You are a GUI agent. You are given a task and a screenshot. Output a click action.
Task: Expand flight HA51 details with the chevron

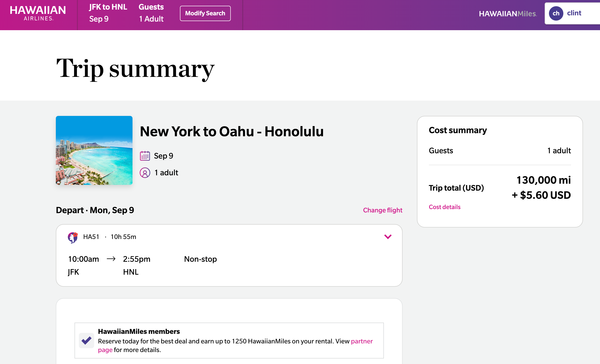388,236
